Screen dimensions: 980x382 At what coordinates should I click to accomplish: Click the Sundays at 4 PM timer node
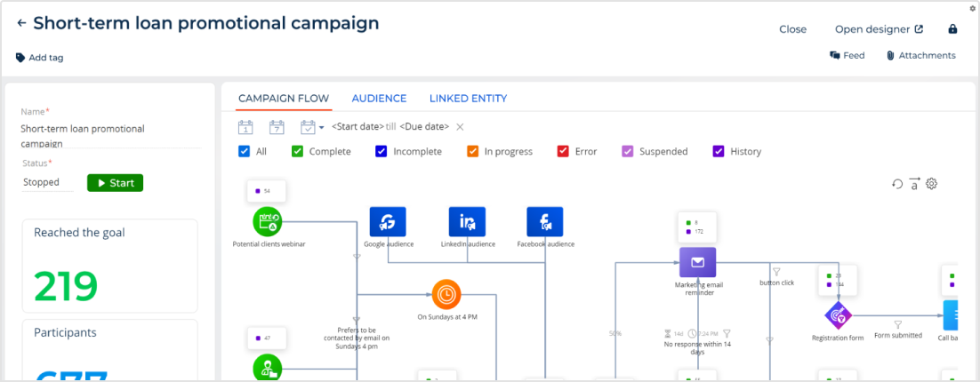click(x=446, y=293)
